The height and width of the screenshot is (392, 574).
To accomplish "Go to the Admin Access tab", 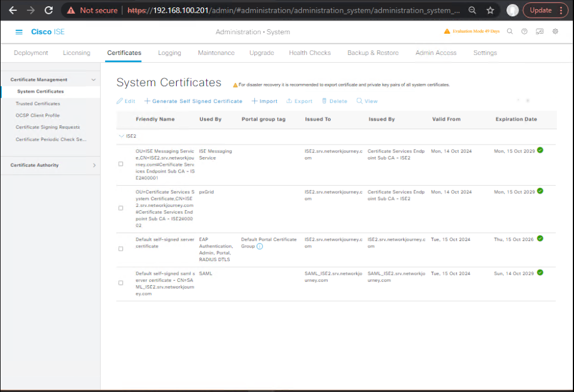I will pos(436,53).
